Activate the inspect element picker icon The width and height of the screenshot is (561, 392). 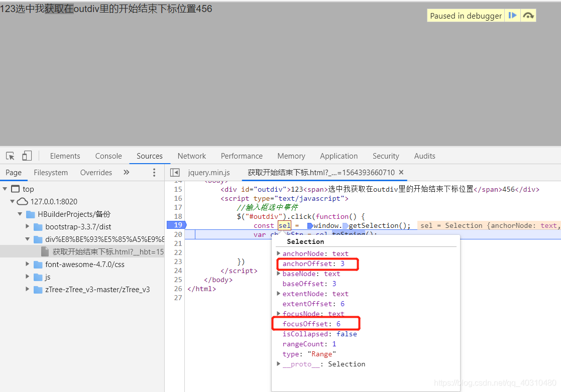coord(10,156)
